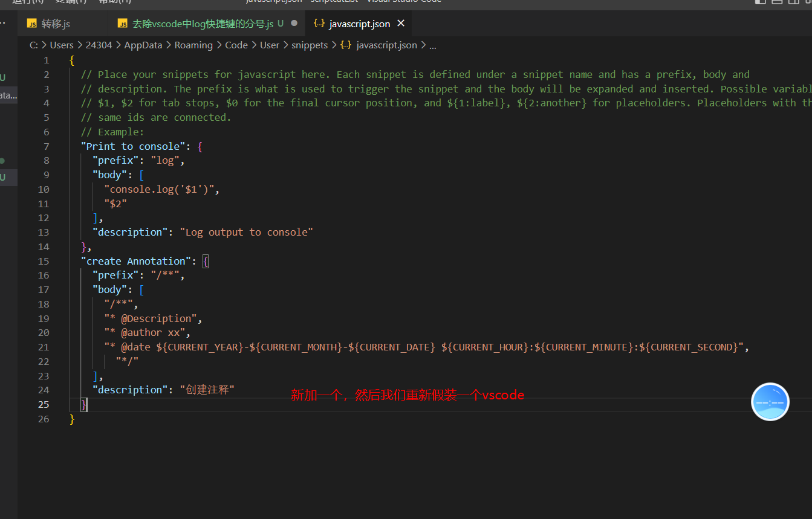
Task: Select the javascript.json editor tab
Action: 360,24
